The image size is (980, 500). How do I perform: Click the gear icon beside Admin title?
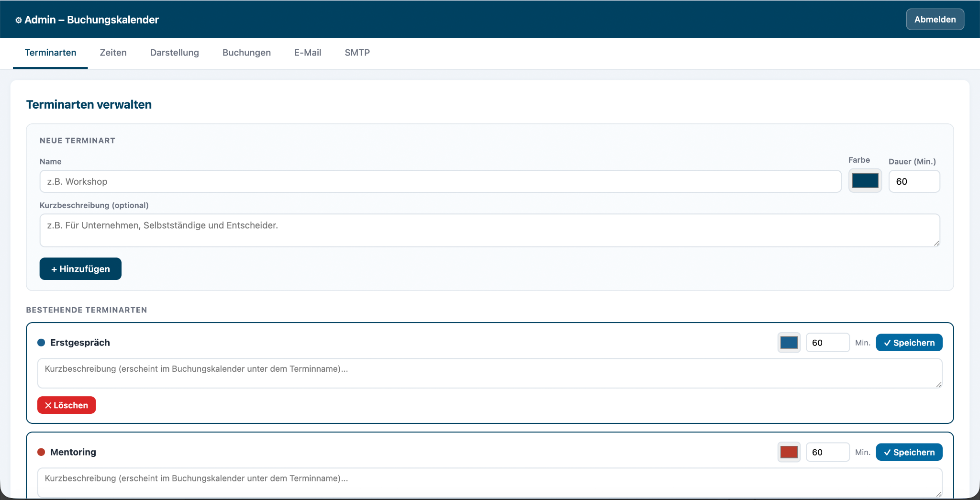pos(19,20)
